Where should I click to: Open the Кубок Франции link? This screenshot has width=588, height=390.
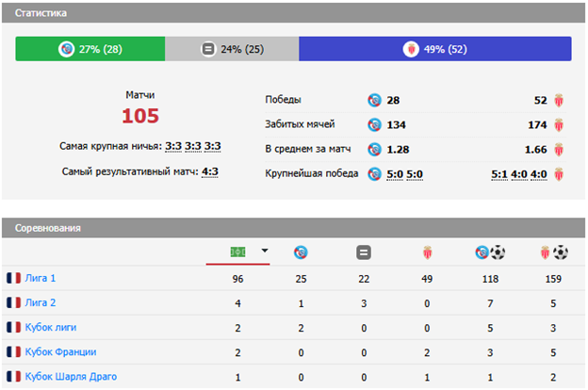[61, 352]
